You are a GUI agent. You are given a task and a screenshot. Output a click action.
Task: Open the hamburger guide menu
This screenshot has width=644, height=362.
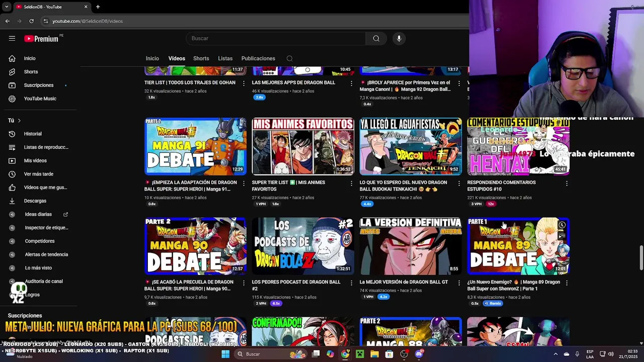(12, 38)
